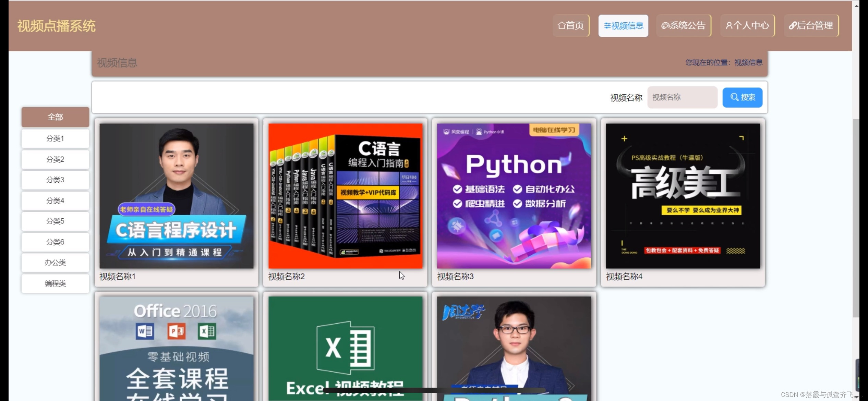Open the 首页 home navigation button
The width and height of the screenshot is (868, 401).
(x=571, y=26)
